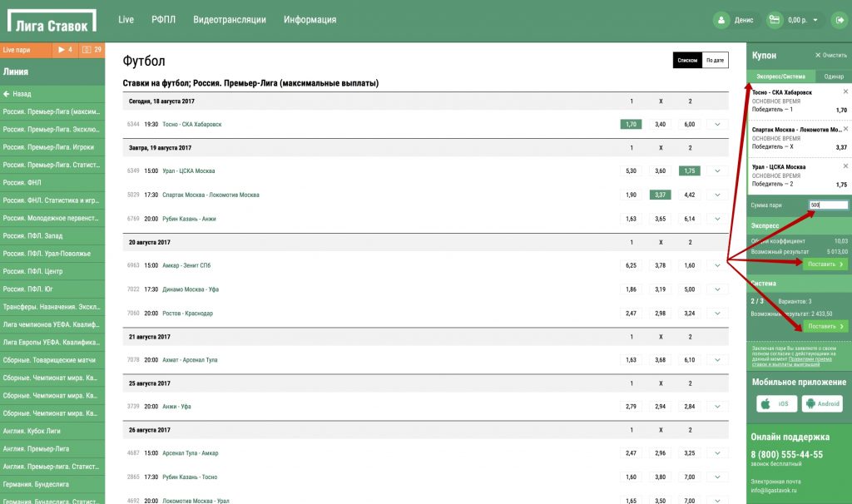The height and width of the screenshot is (504, 852).
Task: Click the logout icon in header
Action: [x=839, y=20]
